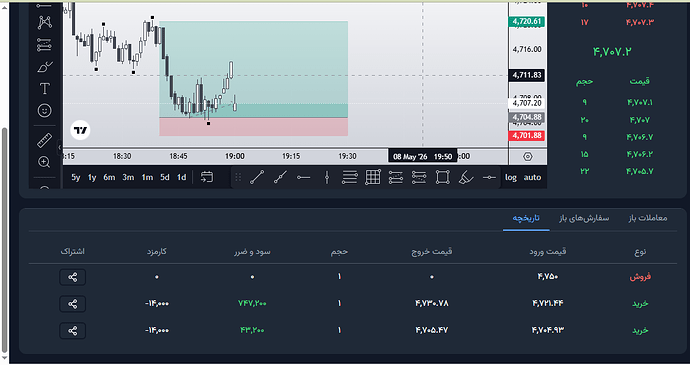Open the emoji icons tool
690x365 pixels.
(x=44, y=111)
